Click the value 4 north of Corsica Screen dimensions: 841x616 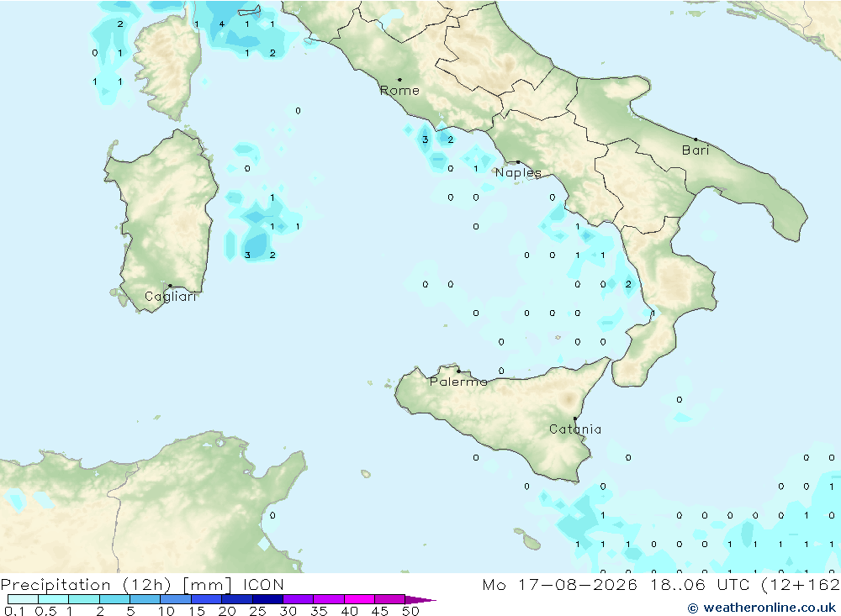click(x=221, y=24)
